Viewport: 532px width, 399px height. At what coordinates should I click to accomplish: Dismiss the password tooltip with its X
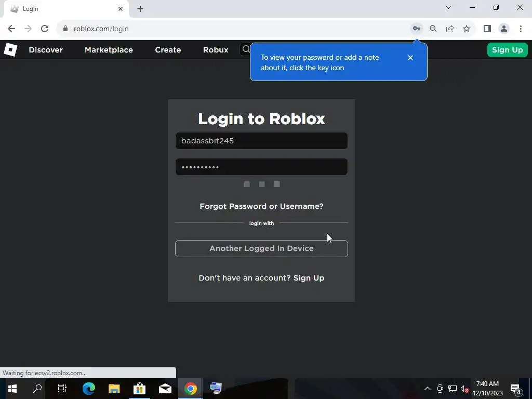[x=410, y=58]
